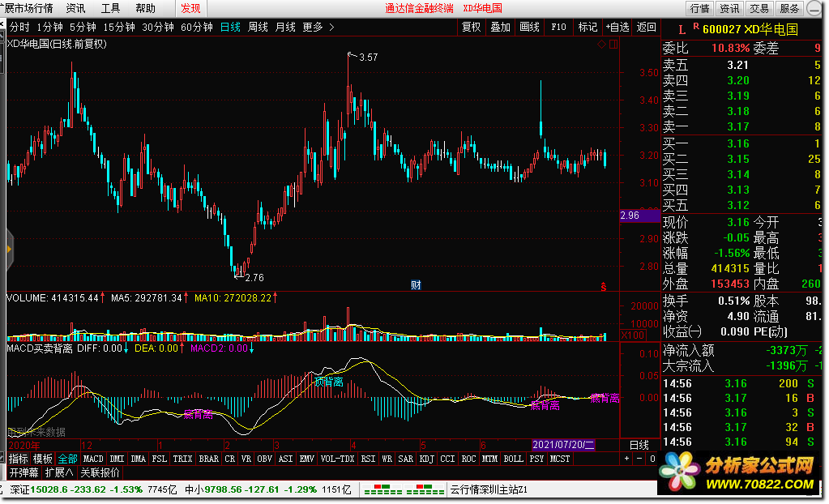Click the red R icon beside stock code
Image resolution: width=829 pixels, height=504 pixels.
click(696, 27)
